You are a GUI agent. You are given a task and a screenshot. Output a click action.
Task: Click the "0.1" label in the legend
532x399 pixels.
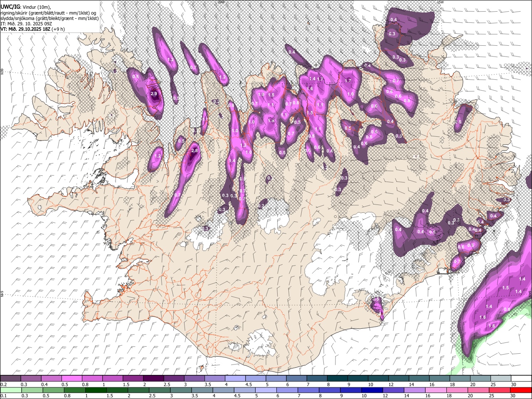pyautogui.click(x=3, y=396)
